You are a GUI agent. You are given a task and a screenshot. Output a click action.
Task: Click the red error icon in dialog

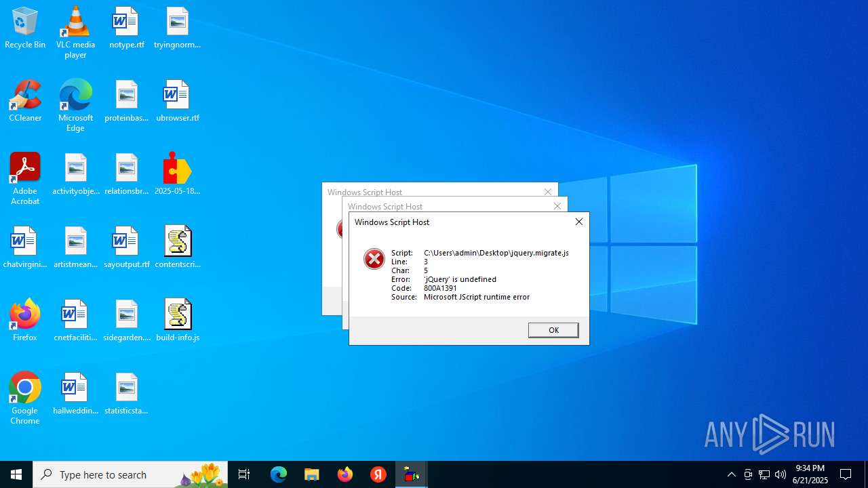pos(374,259)
